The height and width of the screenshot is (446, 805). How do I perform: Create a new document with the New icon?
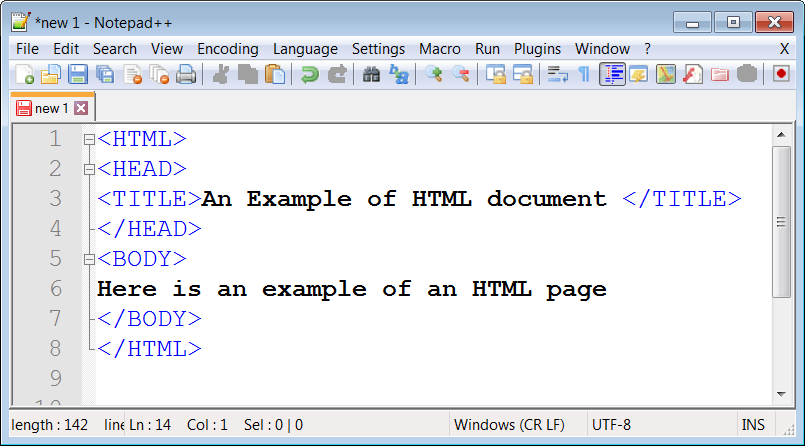(x=24, y=74)
